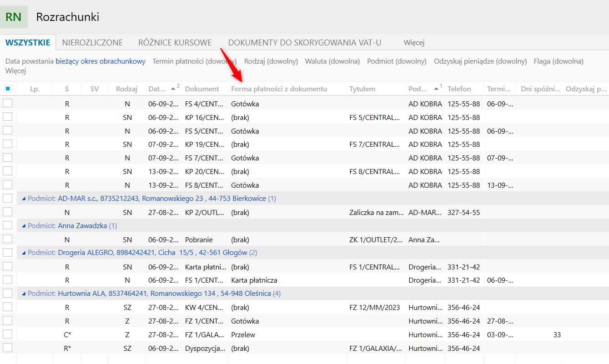Click the FS 8/CENTRAL... title cell
This screenshot has height=364, width=609.
coord(375,172)
